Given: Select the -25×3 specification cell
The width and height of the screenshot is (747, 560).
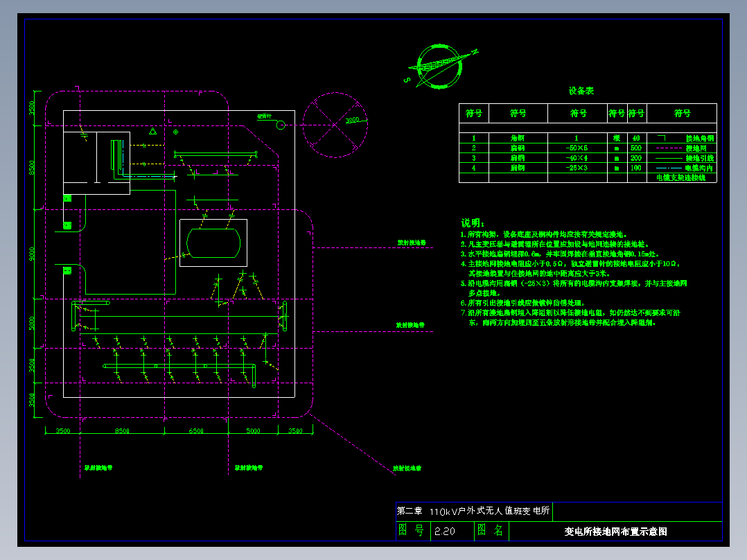Looking at the screenshot, I should (577, 168).
